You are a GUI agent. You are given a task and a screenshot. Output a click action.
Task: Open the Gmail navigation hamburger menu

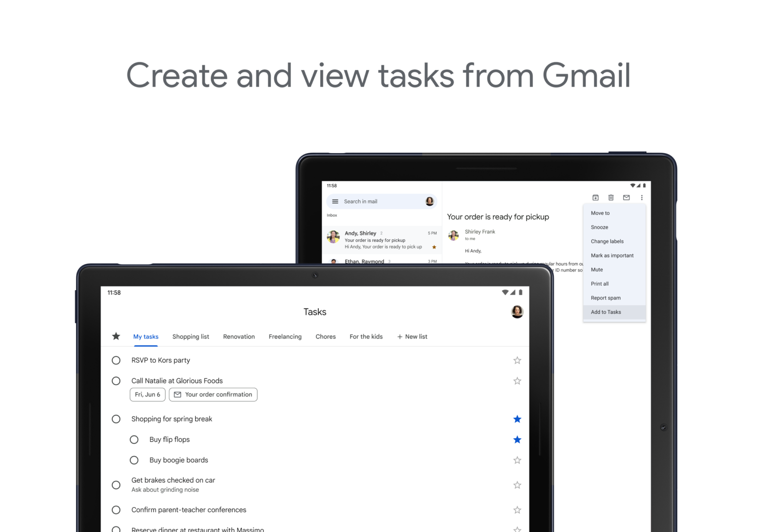pyautogui.click(x=335, y=201)
